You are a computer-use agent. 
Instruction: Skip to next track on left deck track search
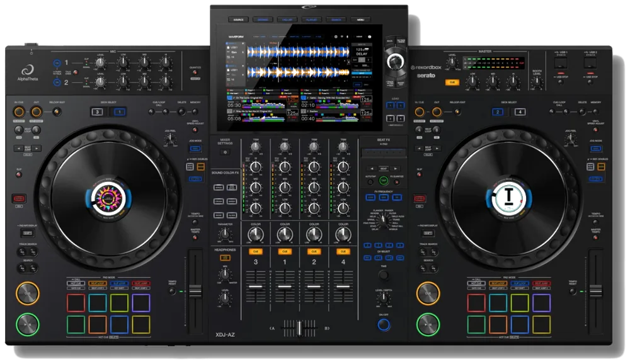click(x=34, y=252)
